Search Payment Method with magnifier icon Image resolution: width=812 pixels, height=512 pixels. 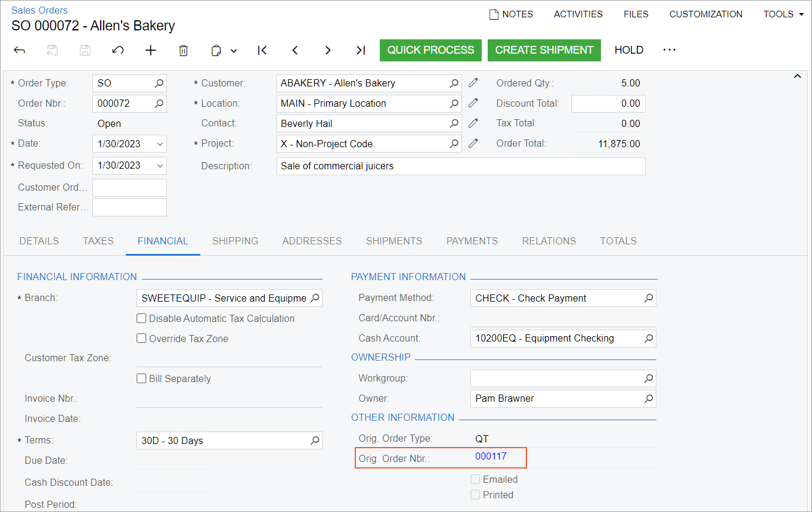[649, 298]
